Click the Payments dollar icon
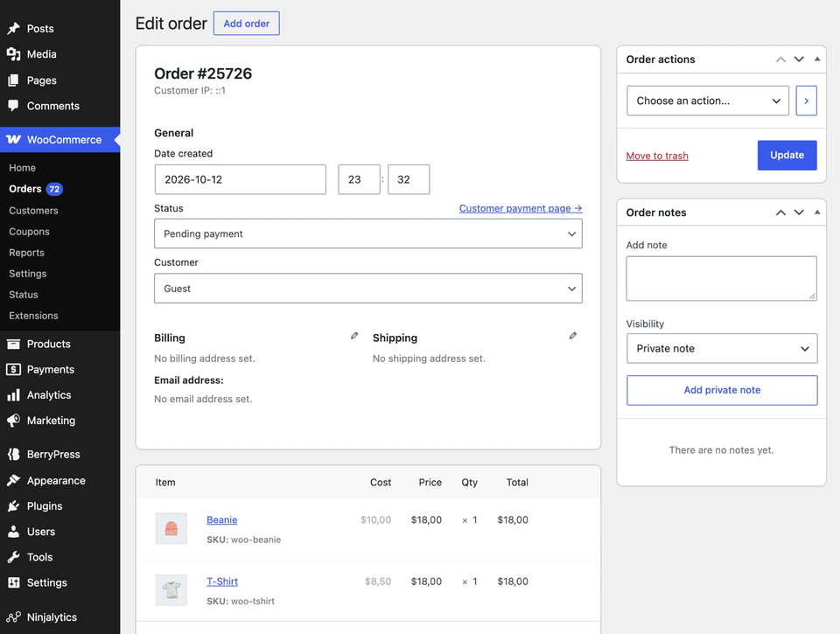 click(13, 370)
